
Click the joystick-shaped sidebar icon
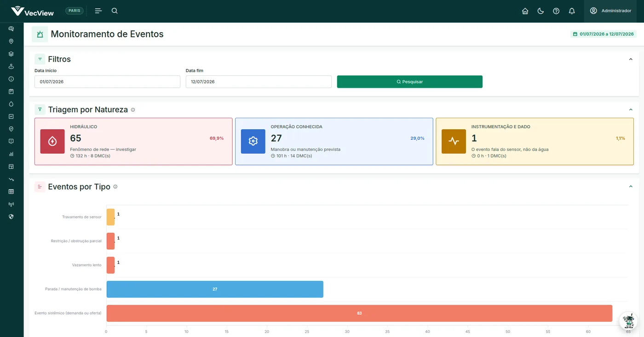(11, 66)
